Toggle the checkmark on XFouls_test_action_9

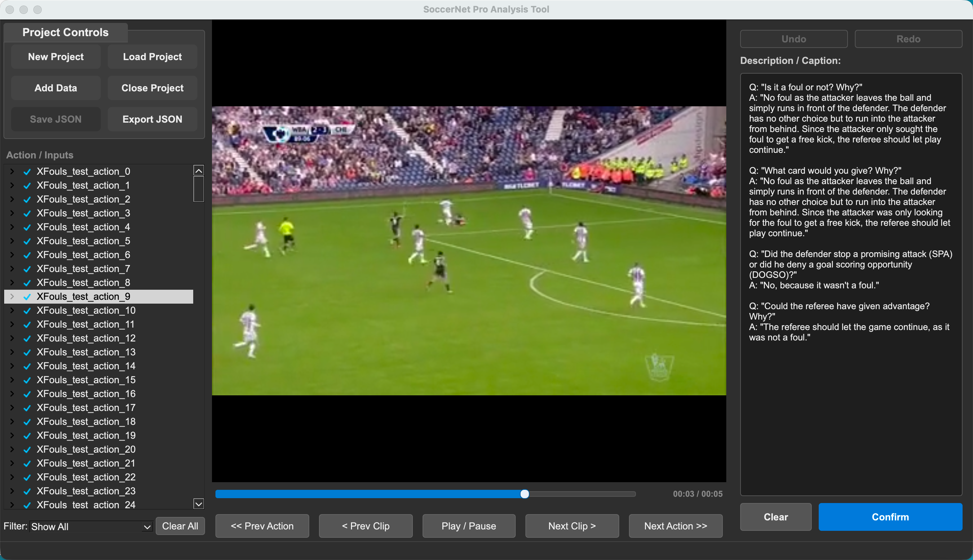coord(26,297)
